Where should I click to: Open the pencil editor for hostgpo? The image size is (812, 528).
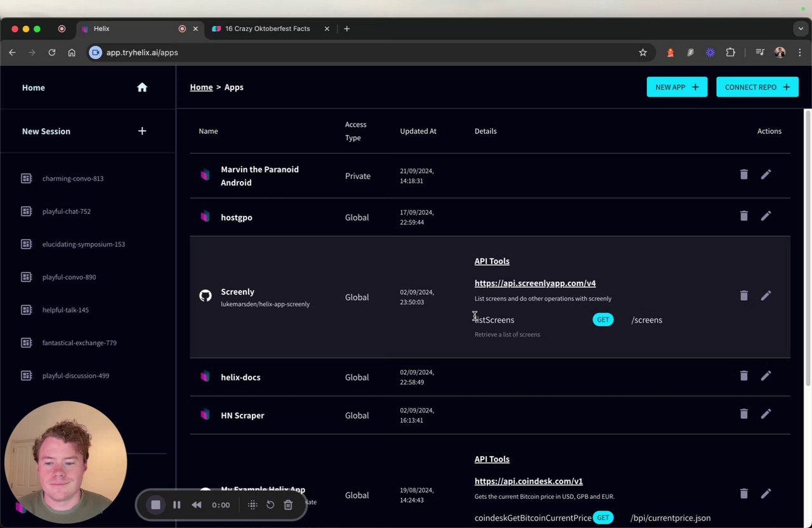pos(766,216)
